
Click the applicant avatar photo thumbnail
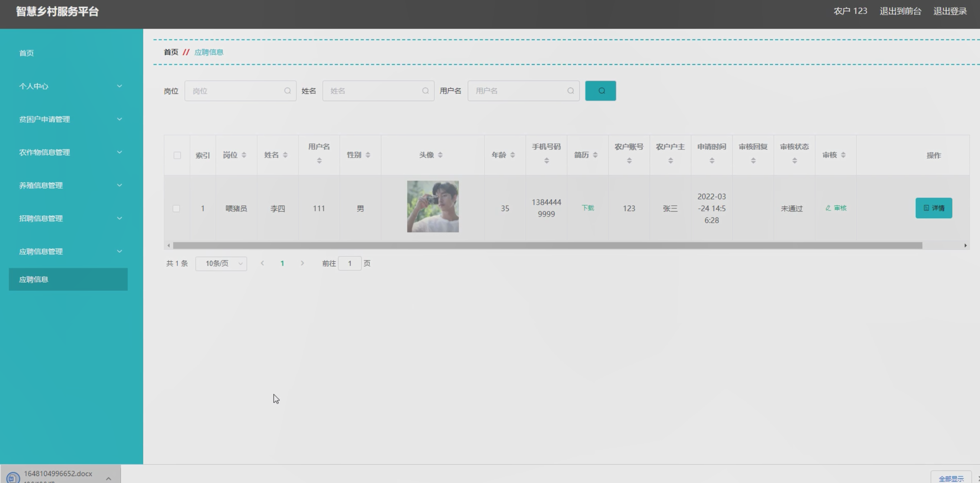(433, 207)
